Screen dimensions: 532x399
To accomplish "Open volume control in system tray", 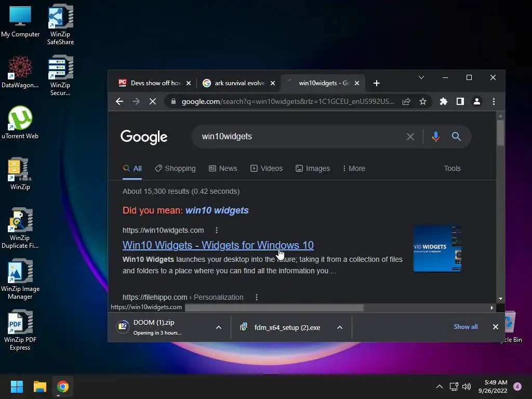I will (467, 387).
